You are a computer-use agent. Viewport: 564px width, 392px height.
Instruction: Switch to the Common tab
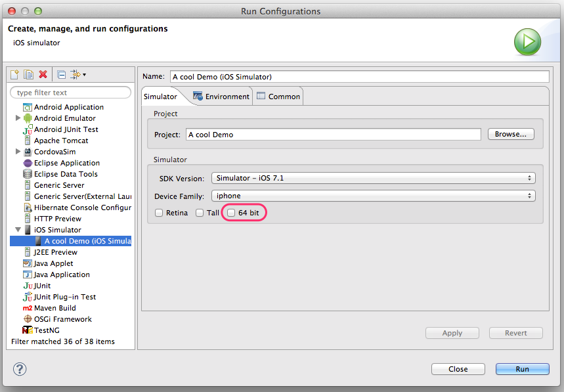278,97
